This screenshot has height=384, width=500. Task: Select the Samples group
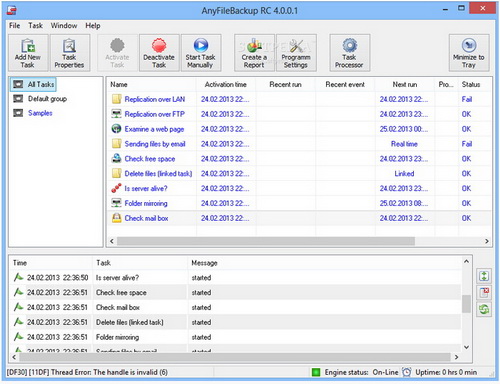40,113
